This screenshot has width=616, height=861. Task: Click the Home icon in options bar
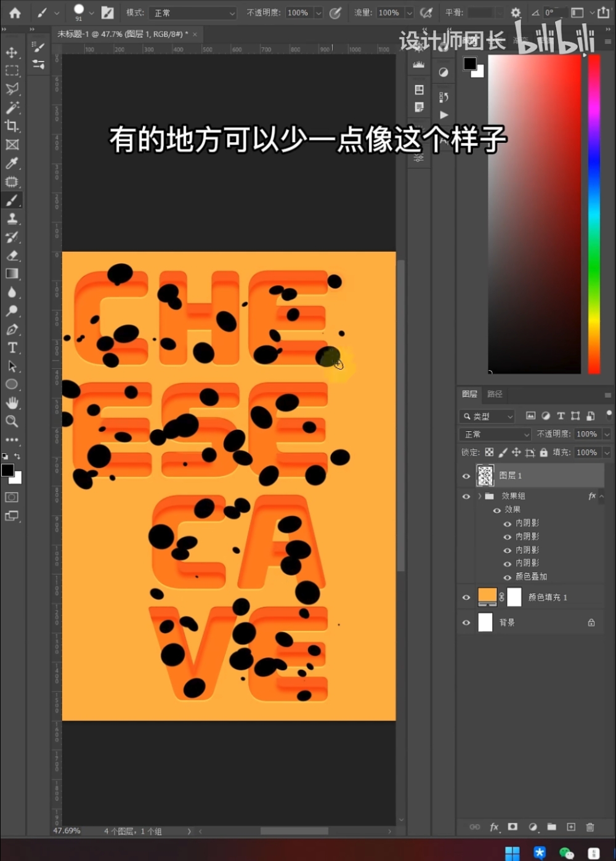point(15,12)
